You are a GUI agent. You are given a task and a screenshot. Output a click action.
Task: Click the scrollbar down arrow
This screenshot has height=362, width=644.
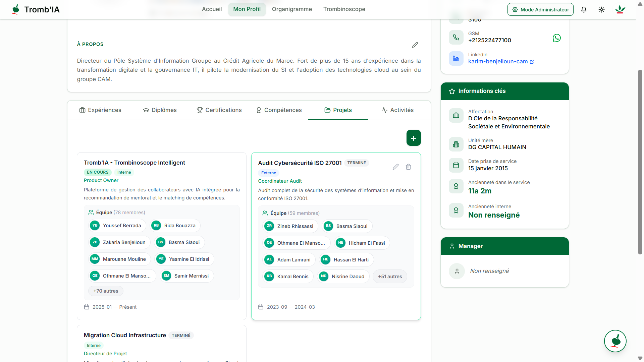(640, 358)
